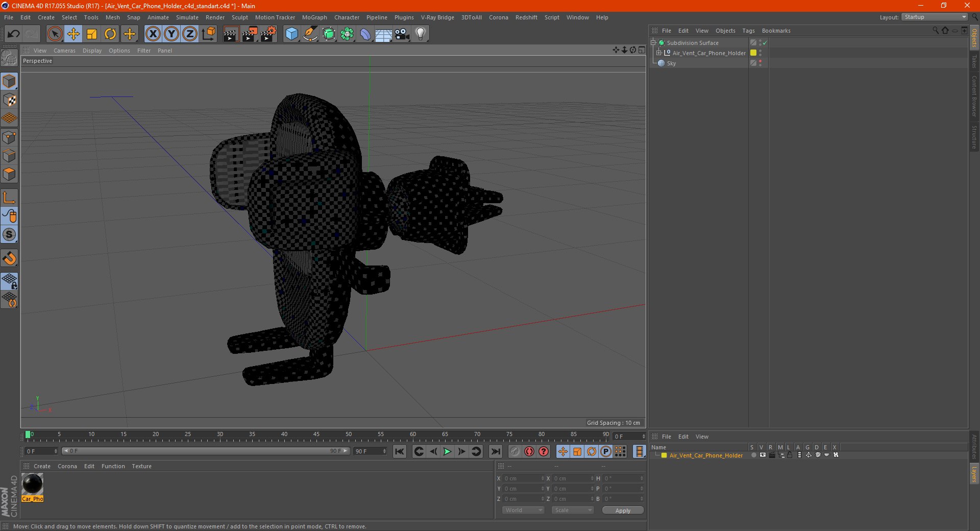Image resolution: width=980 pixels, height=531 pixels.
Task: Toggle Subdivision Surface green enable checkmark
Action: (765, 43)
